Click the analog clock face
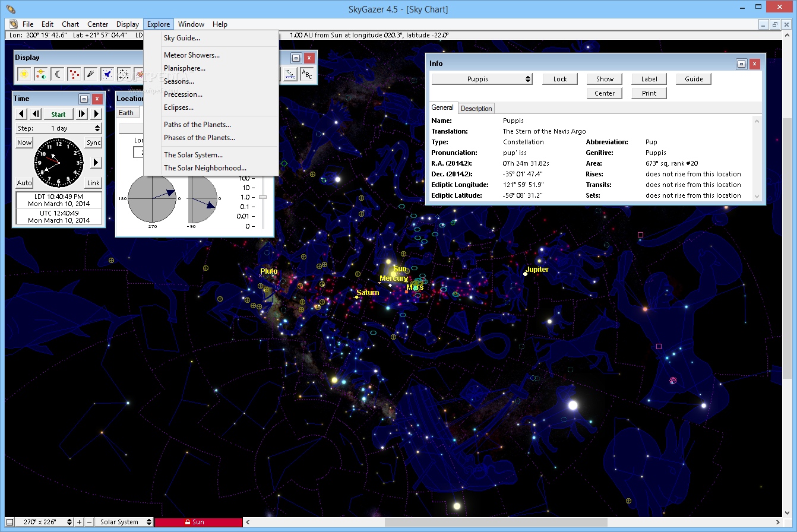Viewport: 797px width, 532px height. [59, 162]
